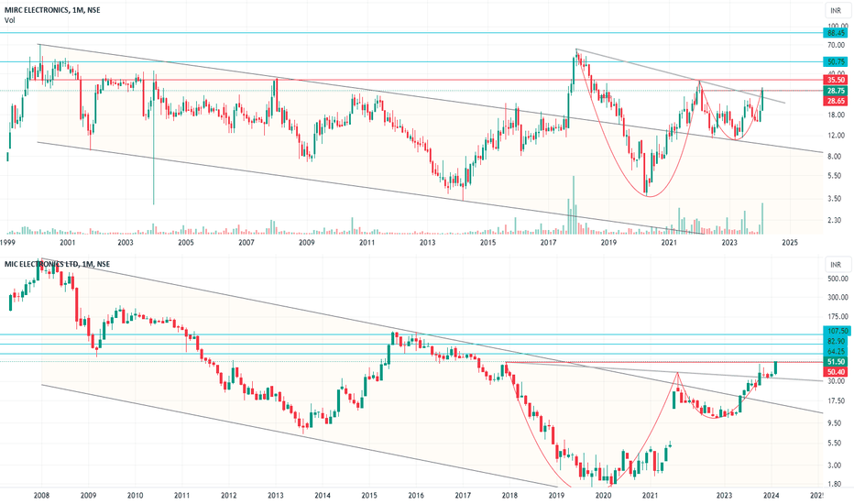Viewport: 854px width, 504px height.
Task: Click the 1.80 price axis value
Action: pos(836,484)
